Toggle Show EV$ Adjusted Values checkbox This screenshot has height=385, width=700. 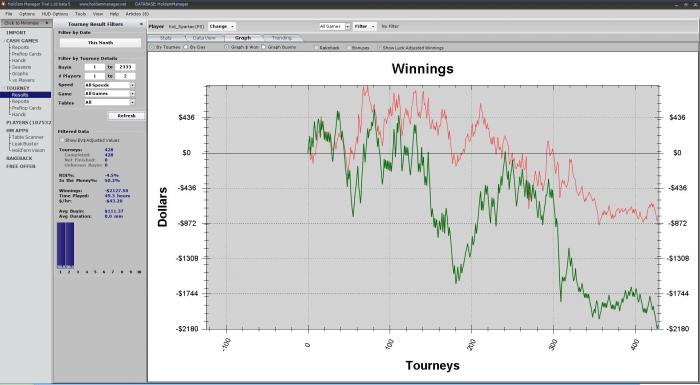click(62, 140)
